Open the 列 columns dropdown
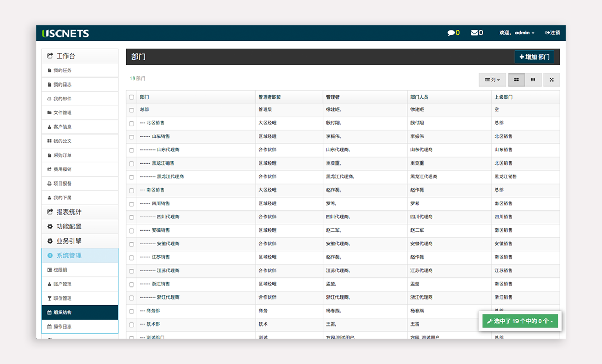602x364 pixels. (x=492, y=80)
